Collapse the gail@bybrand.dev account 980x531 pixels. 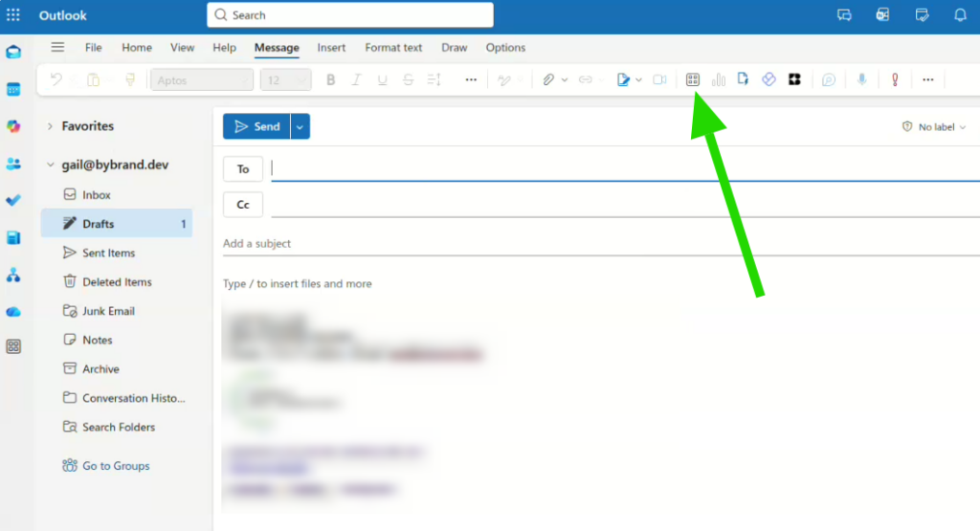(50, 165)
